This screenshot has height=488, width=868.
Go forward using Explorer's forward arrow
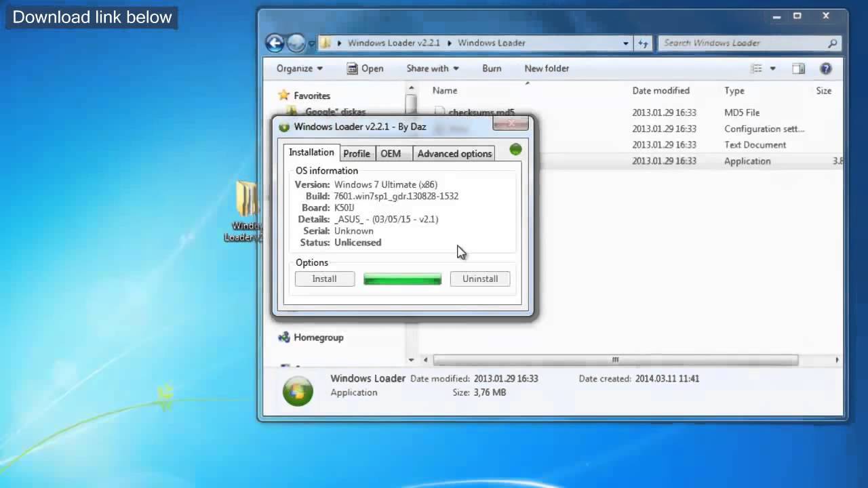pos(296,43)
